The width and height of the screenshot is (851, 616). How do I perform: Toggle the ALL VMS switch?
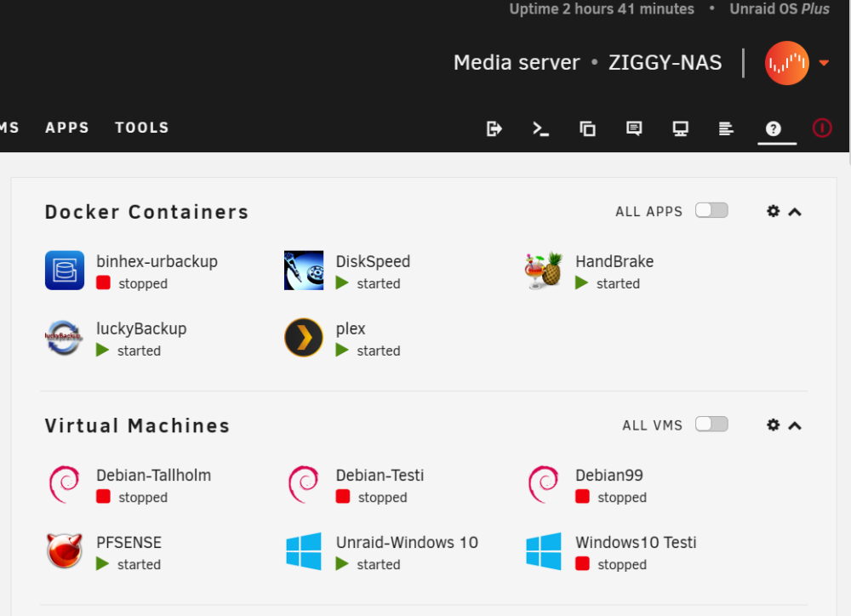pos(711,425)
